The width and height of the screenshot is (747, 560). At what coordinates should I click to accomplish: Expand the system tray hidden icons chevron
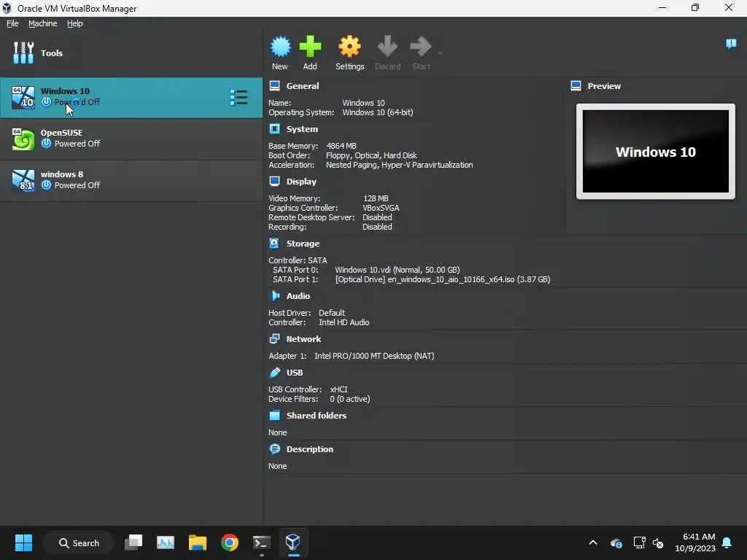tap(593, 542)
